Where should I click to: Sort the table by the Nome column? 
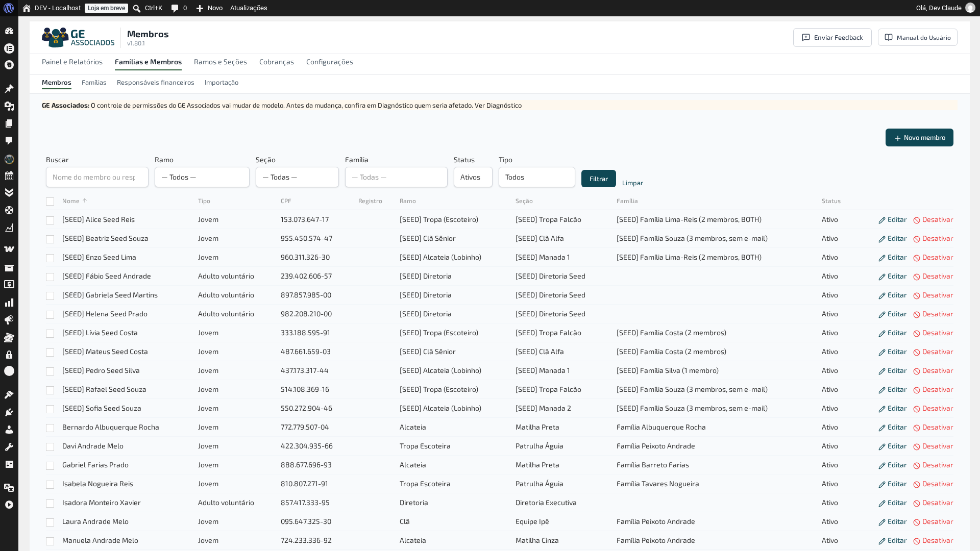click(75, 201)
